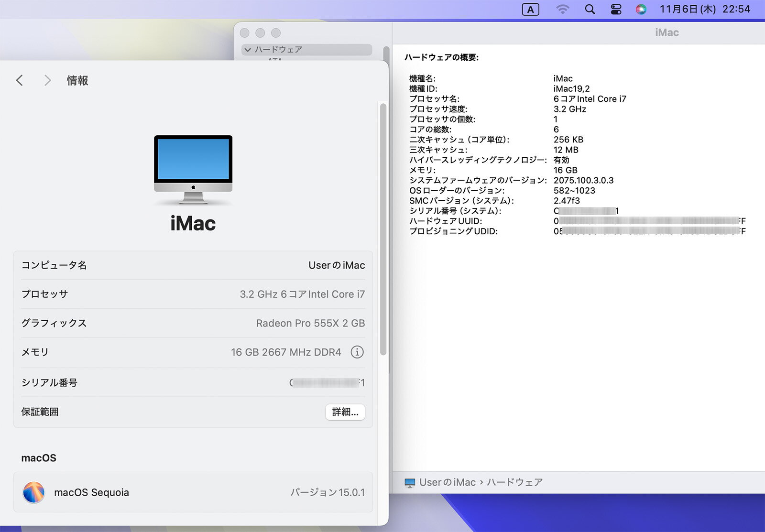Collapse the ハードウェア disclosure chevron

tap(248, 50)
